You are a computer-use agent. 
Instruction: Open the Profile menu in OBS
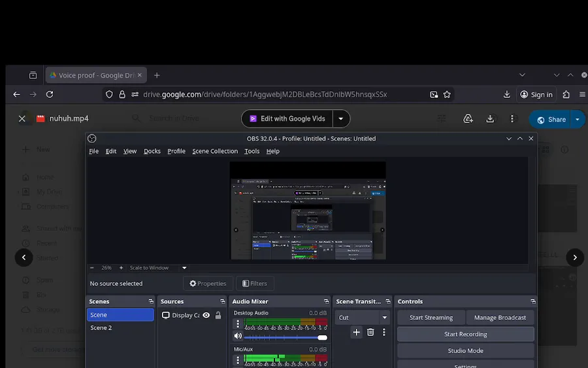176,151
